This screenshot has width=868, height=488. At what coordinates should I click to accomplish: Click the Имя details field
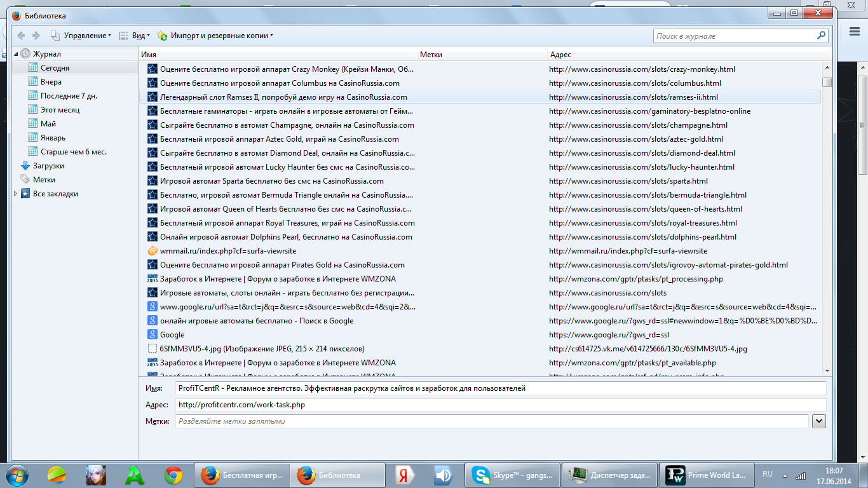[501, 388]
